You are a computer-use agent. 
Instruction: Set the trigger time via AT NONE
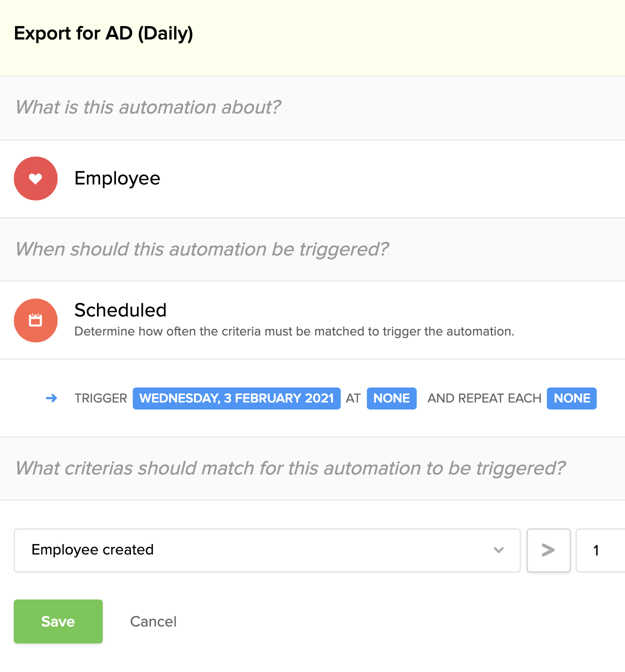391,398
